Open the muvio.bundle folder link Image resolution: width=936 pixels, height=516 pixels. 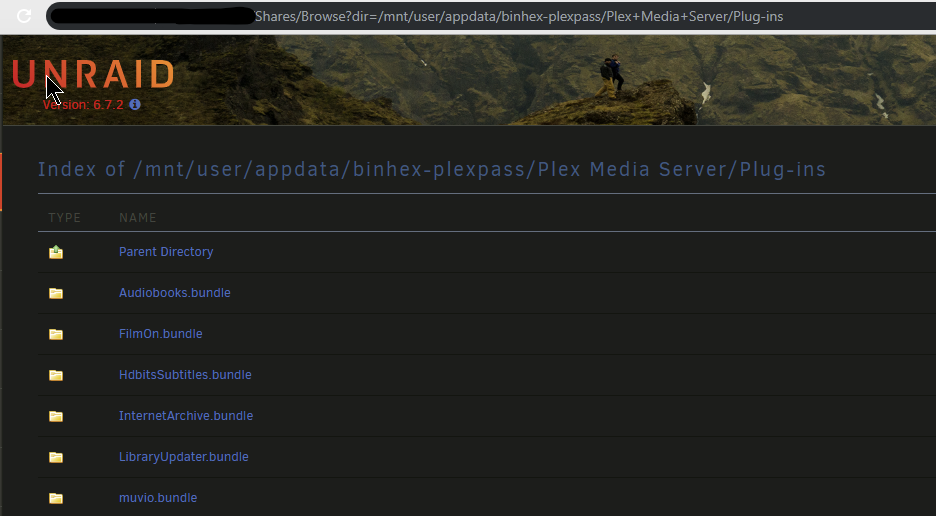point(158,497)
